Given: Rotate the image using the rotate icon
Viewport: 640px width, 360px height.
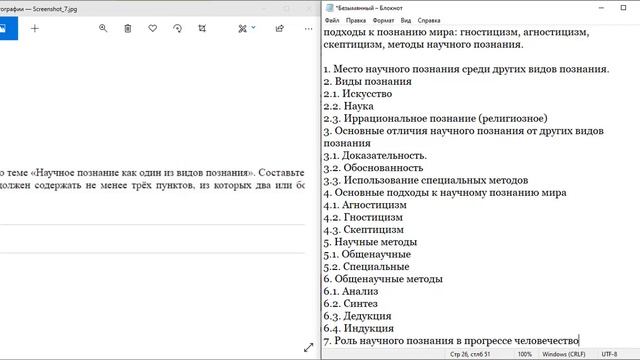Looking at the screenshot, I should [177, 28].
